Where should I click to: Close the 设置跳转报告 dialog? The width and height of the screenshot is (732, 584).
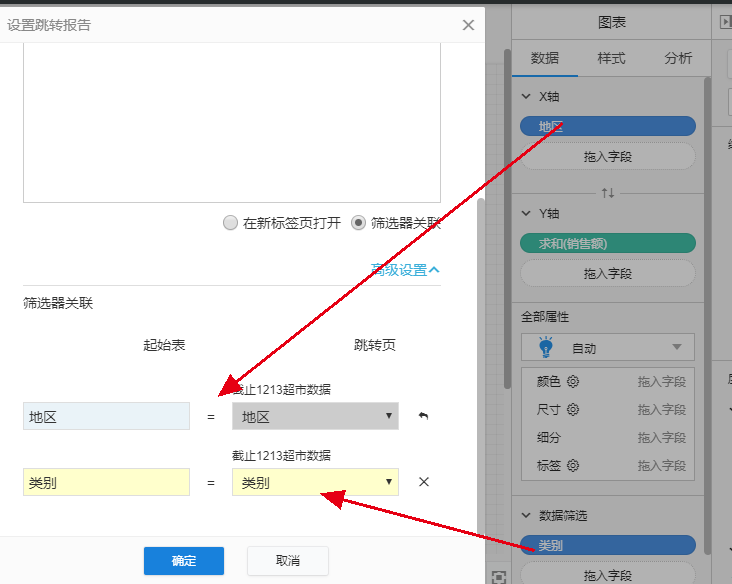click(468, 25)
